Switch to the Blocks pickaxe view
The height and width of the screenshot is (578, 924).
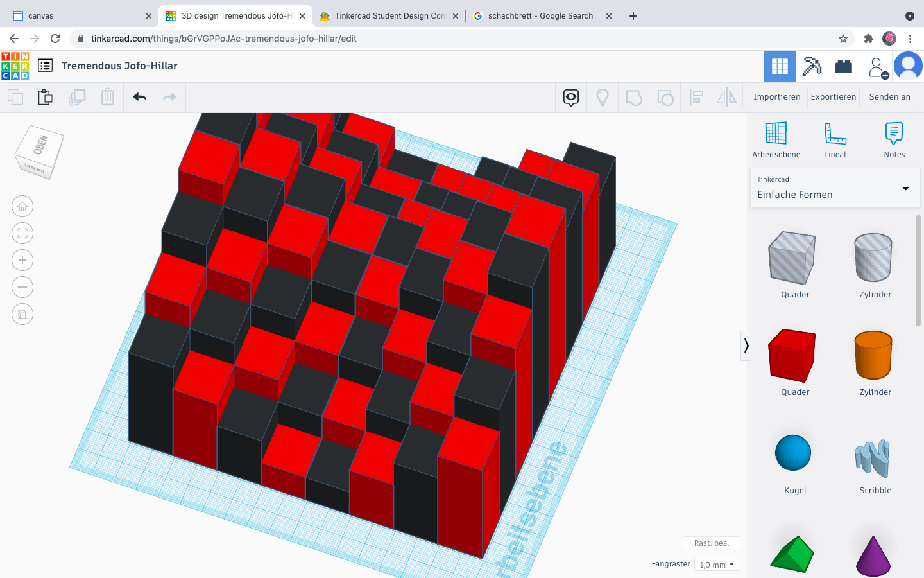812,66
